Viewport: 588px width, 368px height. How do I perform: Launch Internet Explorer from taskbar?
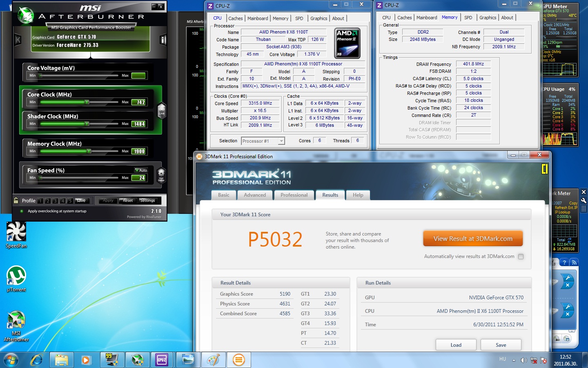point(36,360)
